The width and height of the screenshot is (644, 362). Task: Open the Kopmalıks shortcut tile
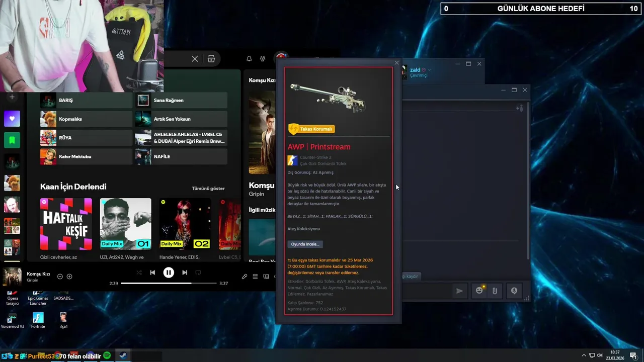click(x=87, y=119)
